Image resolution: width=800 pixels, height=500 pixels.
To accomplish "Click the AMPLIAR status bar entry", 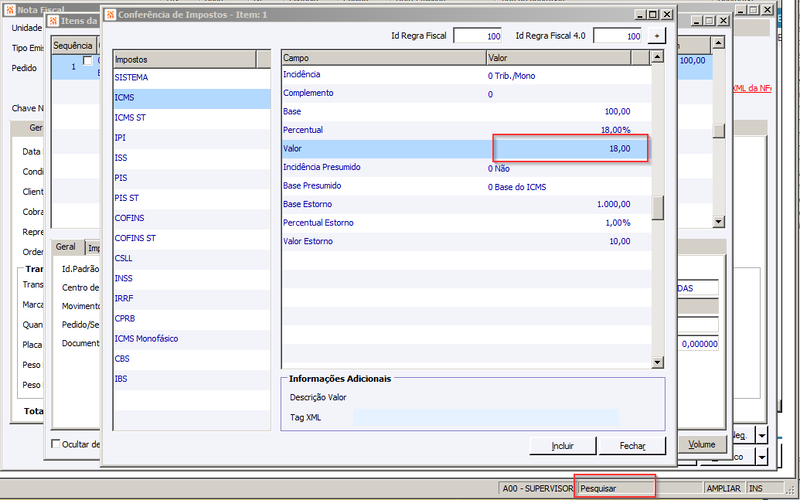I will (723, 488).
